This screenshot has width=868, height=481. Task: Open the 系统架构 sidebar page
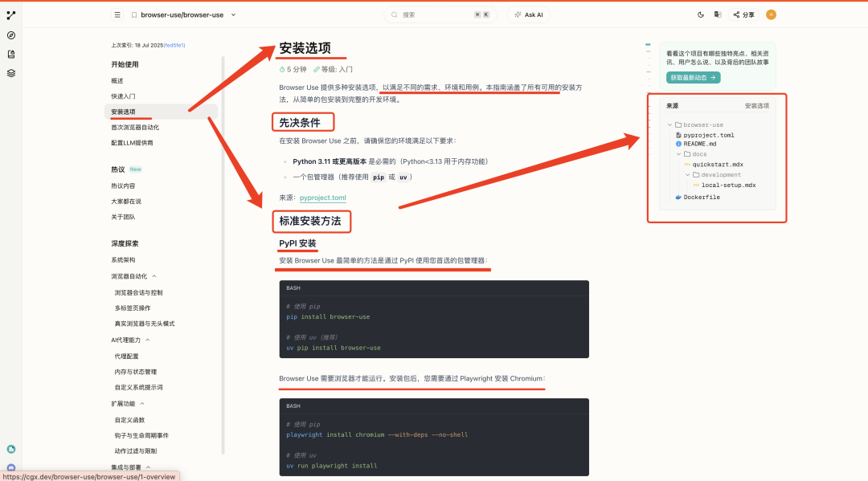coord(123,260)
